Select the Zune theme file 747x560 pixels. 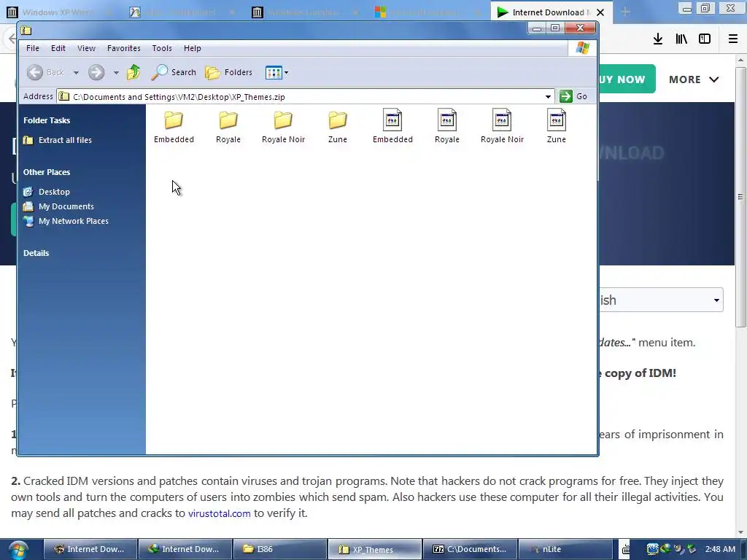click(x=557, y=126)
